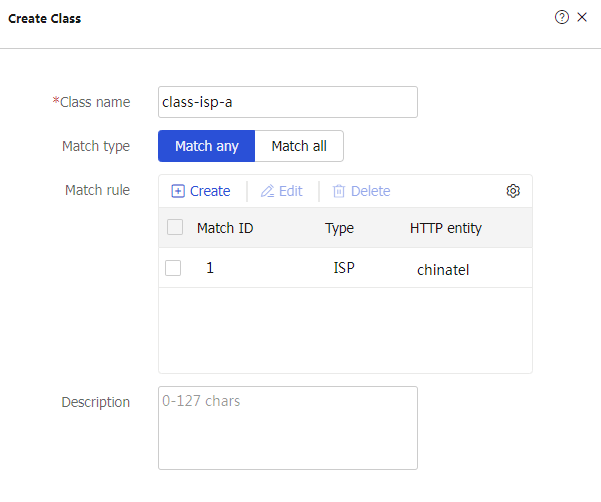The image size is (601, 502).
Task: Tick the select-all checkbox in table header
Action: (175, 227)
